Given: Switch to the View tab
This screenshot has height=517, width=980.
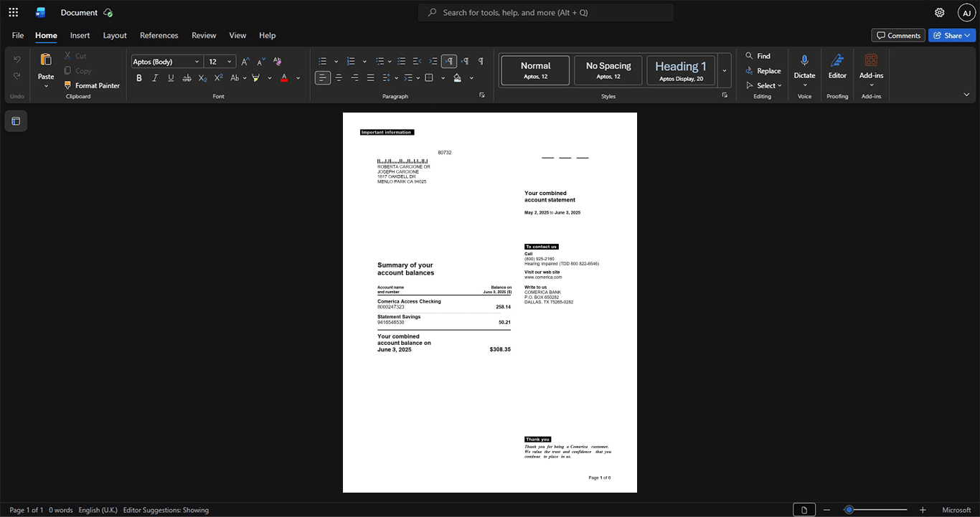Looking at the screenshot, I should (237, 35).
